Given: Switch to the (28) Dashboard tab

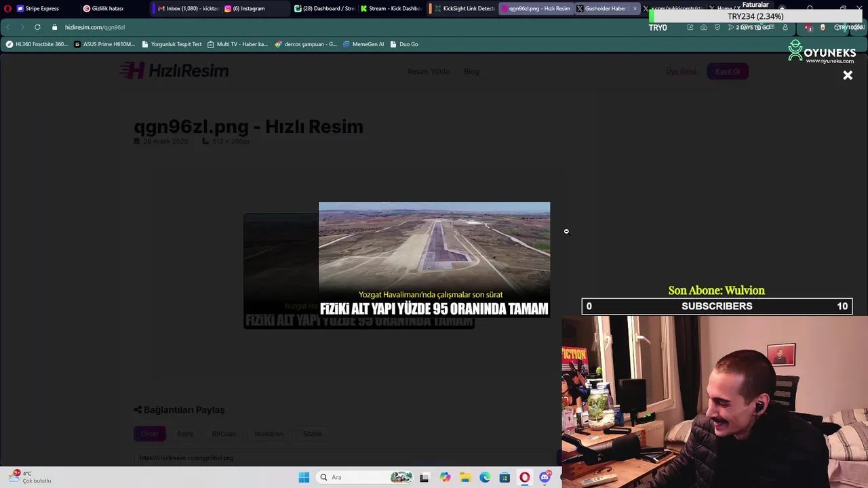Looking at the screenshot, I should point(324,9).
